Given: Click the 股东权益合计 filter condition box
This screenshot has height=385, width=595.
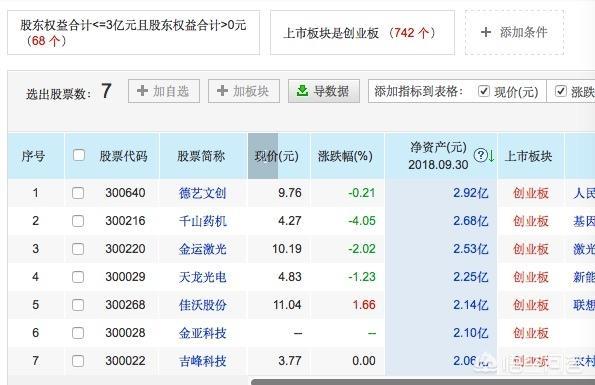Looking at the screenshot, I should point(134,33).
